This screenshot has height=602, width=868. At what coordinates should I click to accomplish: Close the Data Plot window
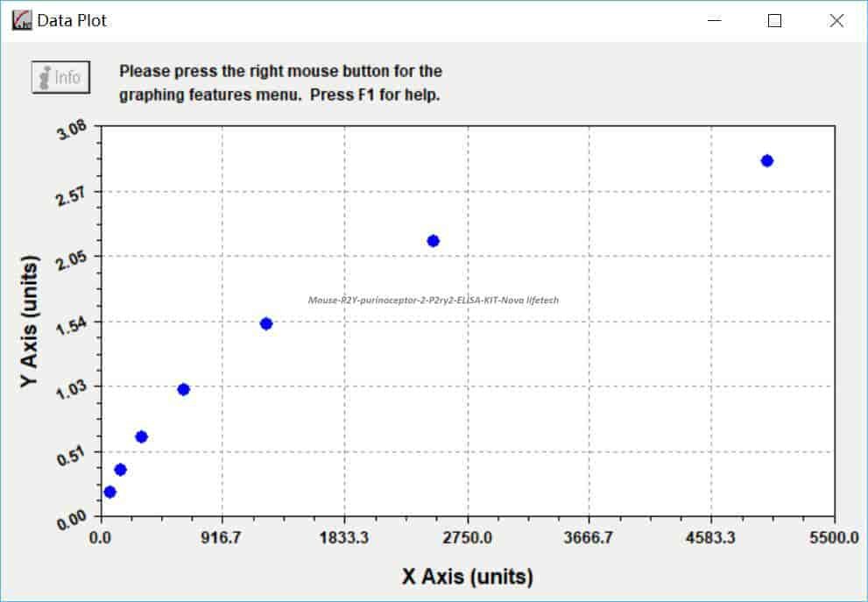pos(836,20)
